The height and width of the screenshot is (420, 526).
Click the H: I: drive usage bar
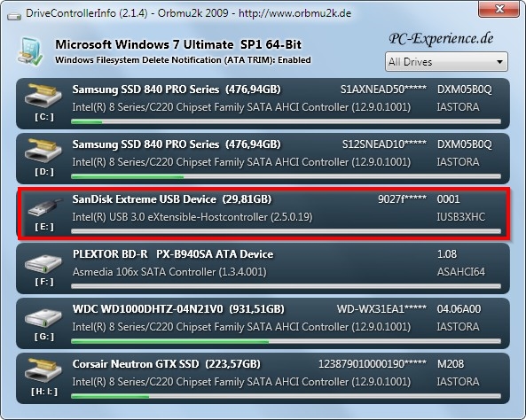287,397
